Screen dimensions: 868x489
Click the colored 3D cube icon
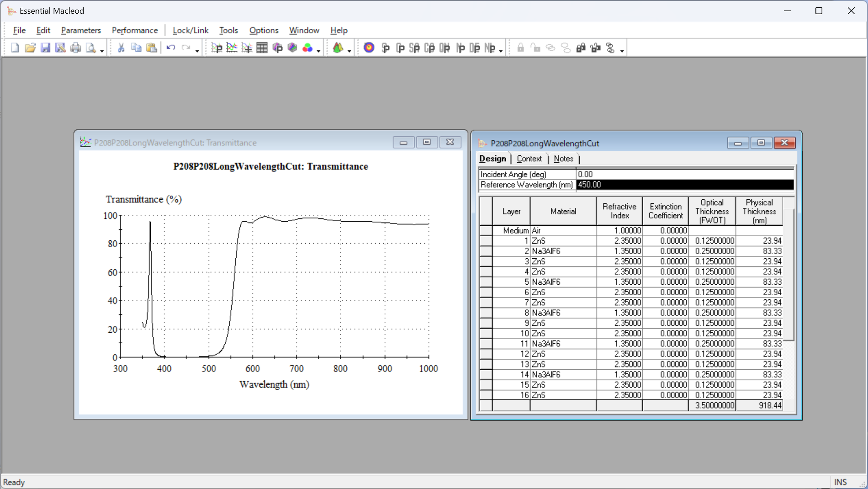[x=292, y=48]
